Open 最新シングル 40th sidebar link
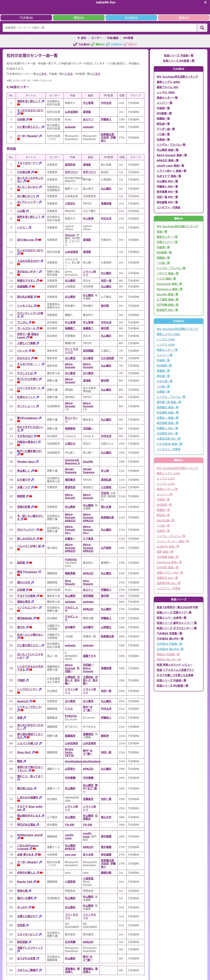Image resolution: width=210 pixels, height=980 pixels. 168,82
